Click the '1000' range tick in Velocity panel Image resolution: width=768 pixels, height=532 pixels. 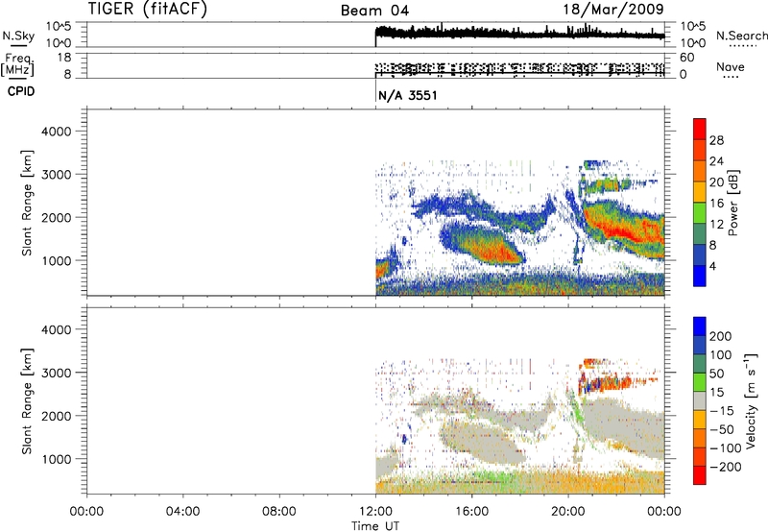click(x=57, y=459)
